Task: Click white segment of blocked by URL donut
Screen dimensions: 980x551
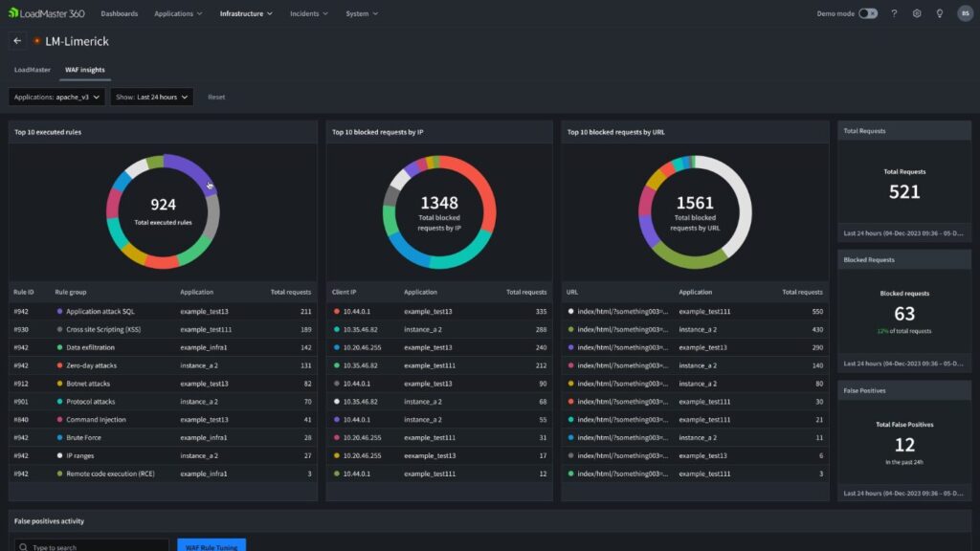Action: pyautogui.click(x=742, y=200)
